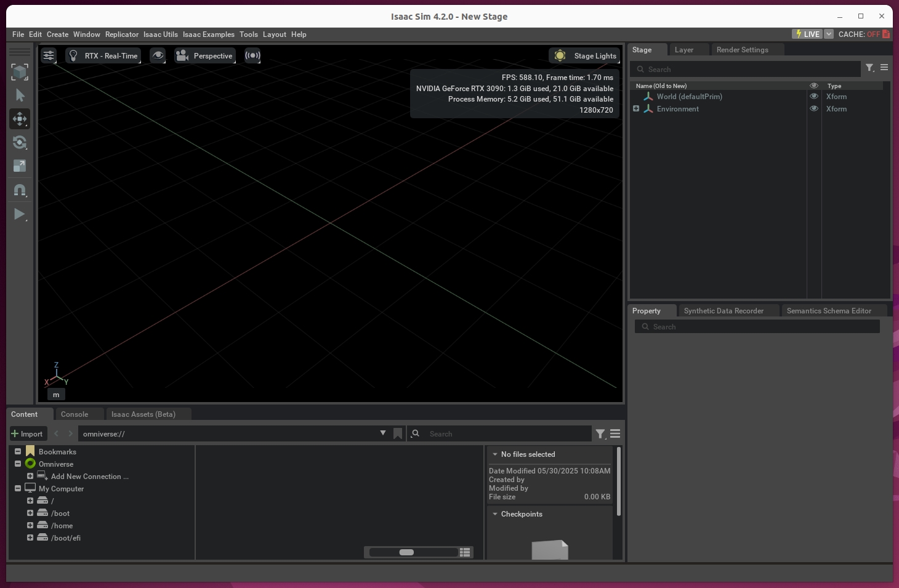Click the CACHE OFF status icon
The image size is (899, 588).
pyautogui.click(x=886, y=34)
